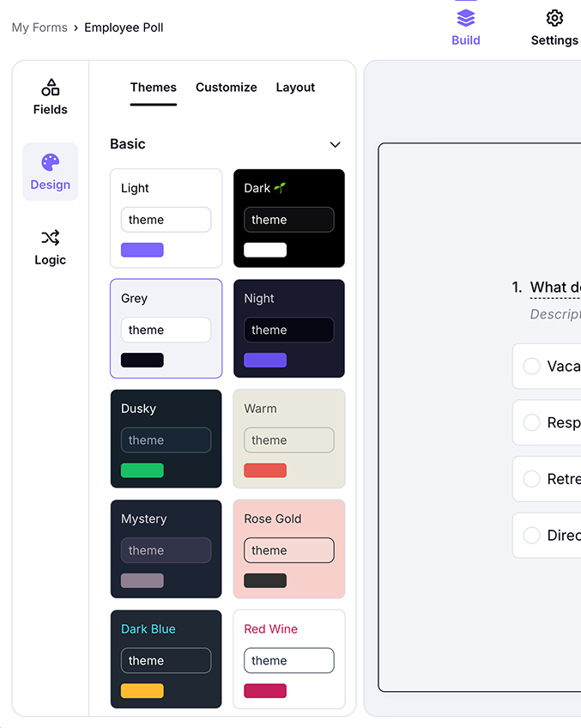Screen dimensions: 581x728
Task: Go to My Forms breadcrumb link
Action: tap(39, 27)
